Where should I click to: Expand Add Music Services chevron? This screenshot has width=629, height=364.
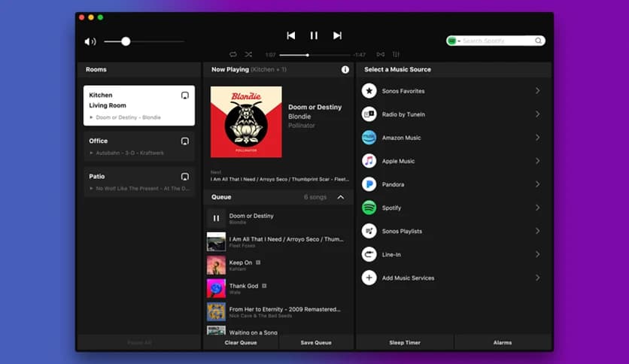[x=537, y=278]
